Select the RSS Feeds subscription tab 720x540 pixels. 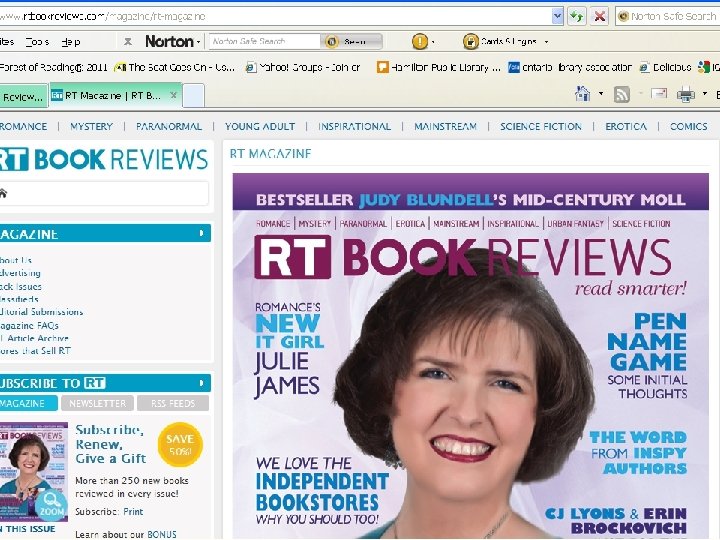click(x=173, y=403)
